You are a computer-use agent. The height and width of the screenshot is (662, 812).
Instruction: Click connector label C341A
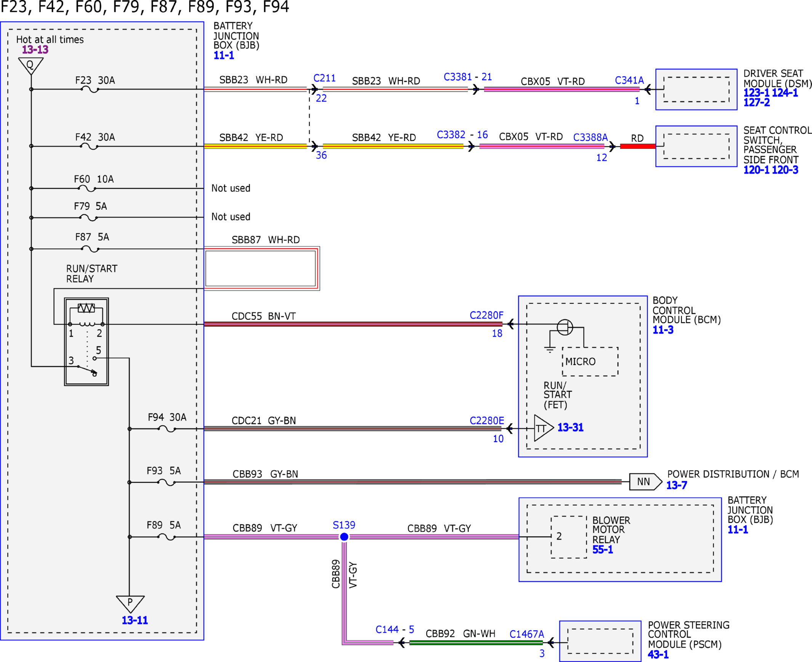click(629, 80)
